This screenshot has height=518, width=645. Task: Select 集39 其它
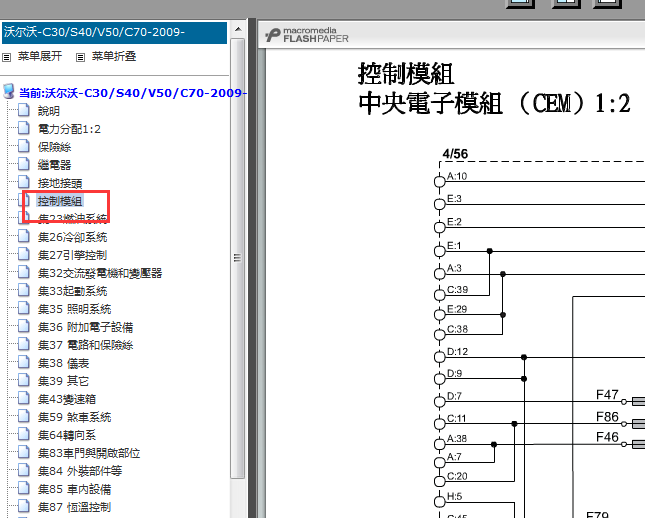[63, 381]
